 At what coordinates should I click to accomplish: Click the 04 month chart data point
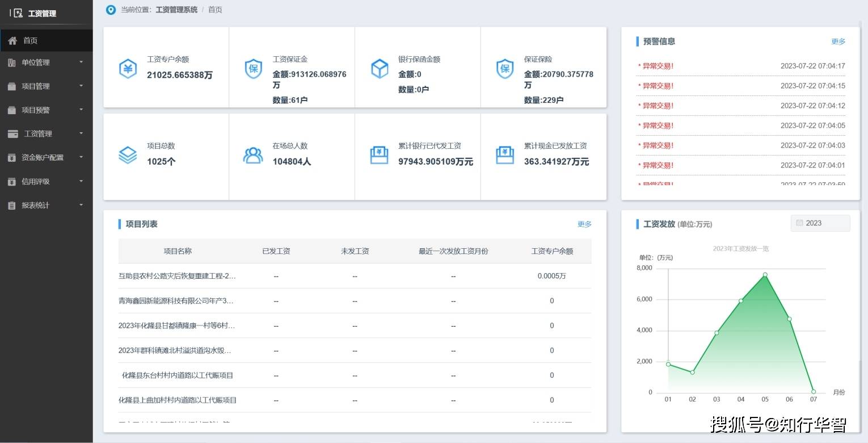pyautogui.click(x=741, y=300)
